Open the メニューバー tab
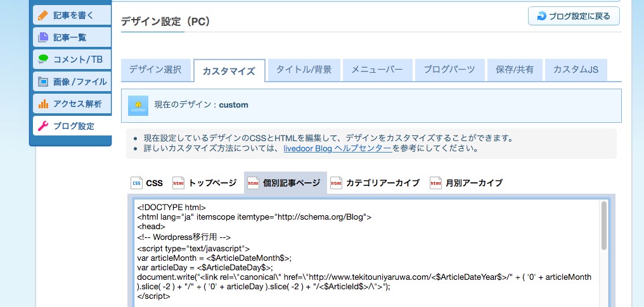Screen dimensions: 644x307 point(377,70)
